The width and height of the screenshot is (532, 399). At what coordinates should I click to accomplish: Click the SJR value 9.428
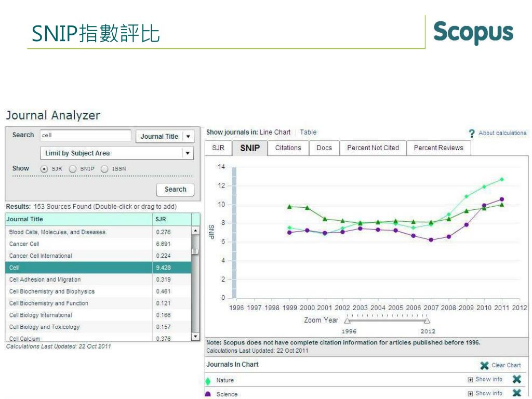coord(163,268)
